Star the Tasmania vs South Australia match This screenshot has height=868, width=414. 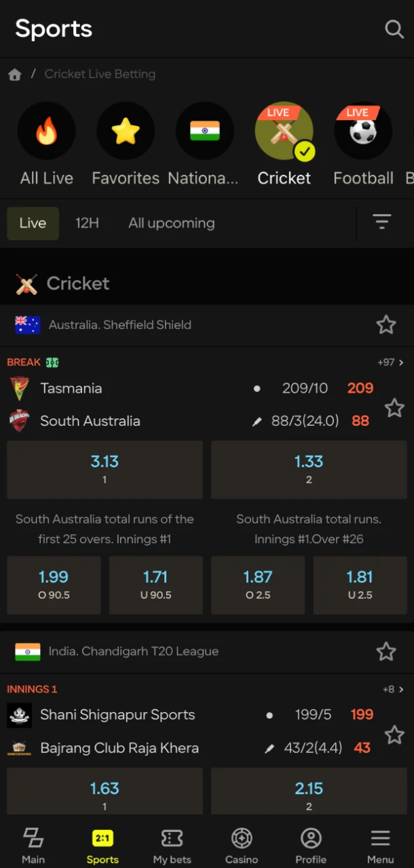click(x=394, y=408)
